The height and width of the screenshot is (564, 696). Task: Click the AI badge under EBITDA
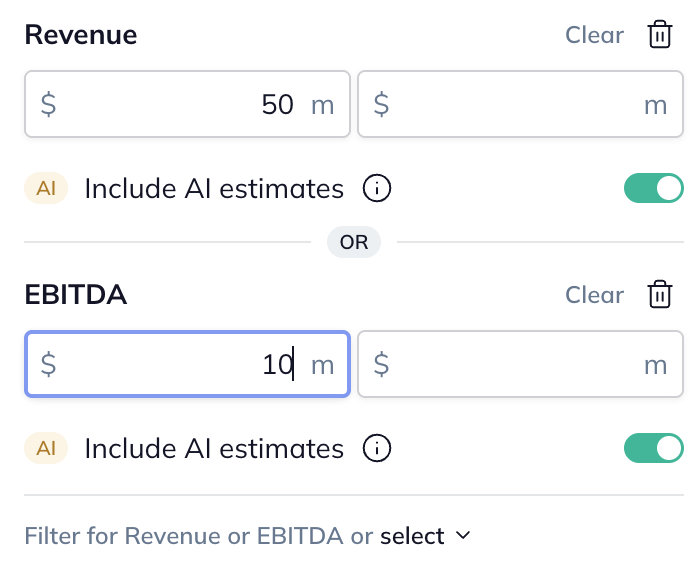(x=46, y=448)
